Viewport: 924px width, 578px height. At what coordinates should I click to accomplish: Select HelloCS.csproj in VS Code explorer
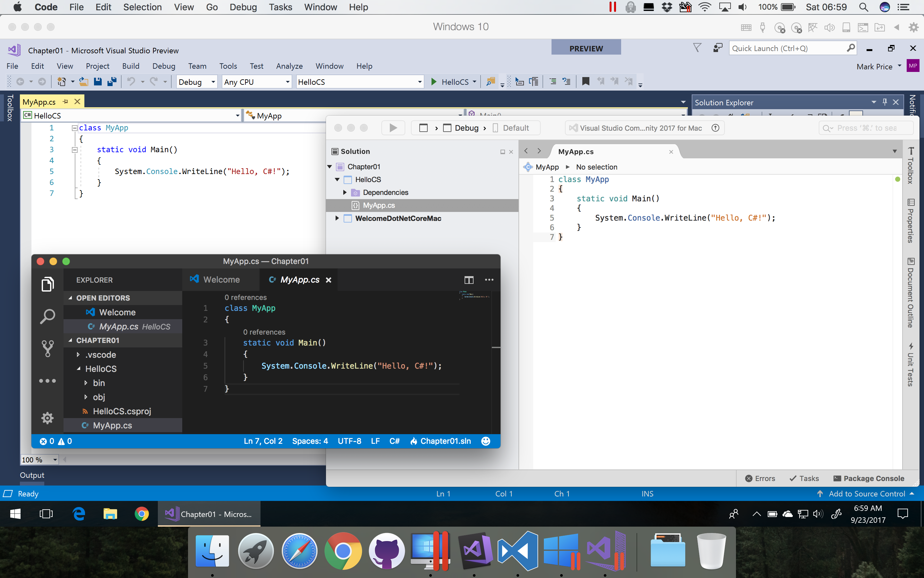(x=122, y=411)
